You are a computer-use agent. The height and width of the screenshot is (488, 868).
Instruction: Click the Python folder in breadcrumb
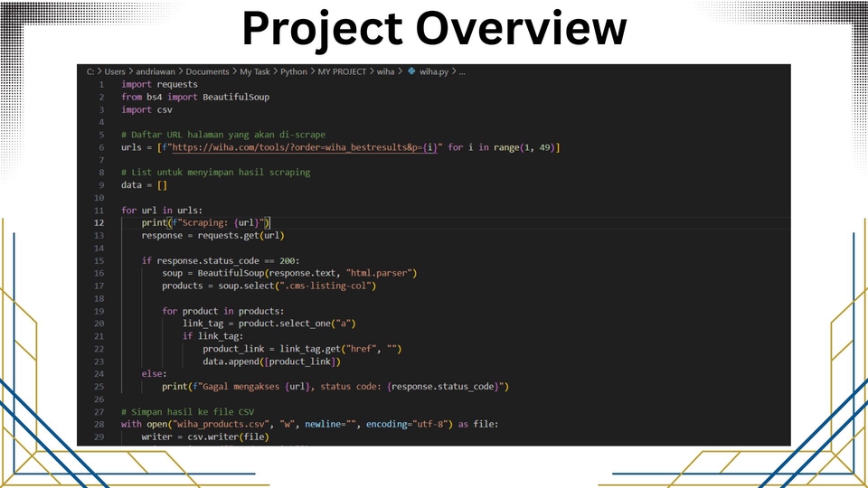[294, 71]
